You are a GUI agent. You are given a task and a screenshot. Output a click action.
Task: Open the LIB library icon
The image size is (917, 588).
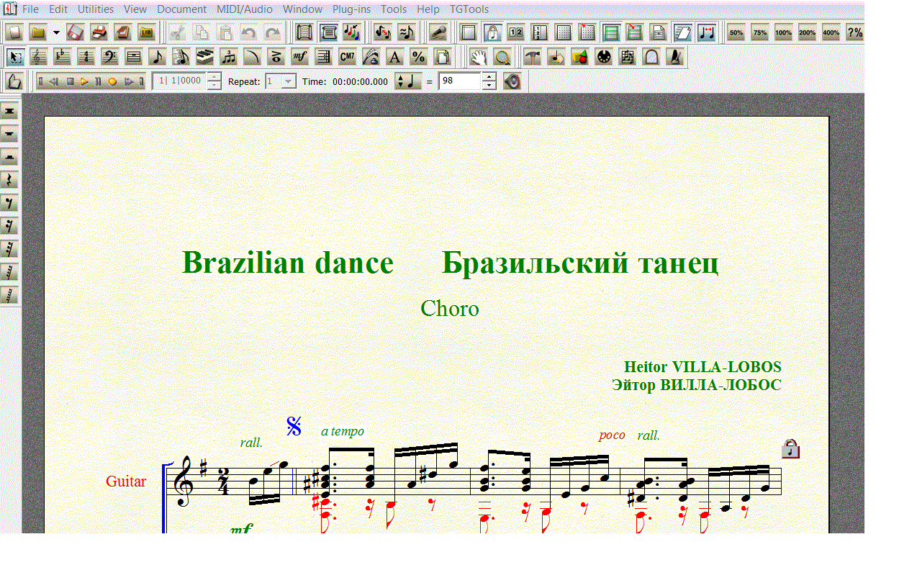[x=147, y=32]
